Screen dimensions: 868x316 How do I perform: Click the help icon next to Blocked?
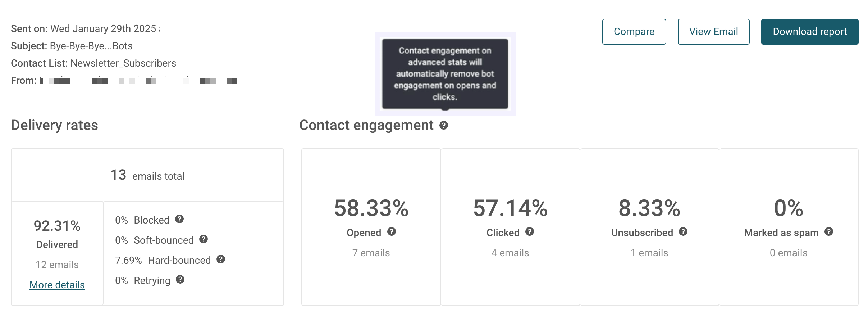click(x=179, y=219)
